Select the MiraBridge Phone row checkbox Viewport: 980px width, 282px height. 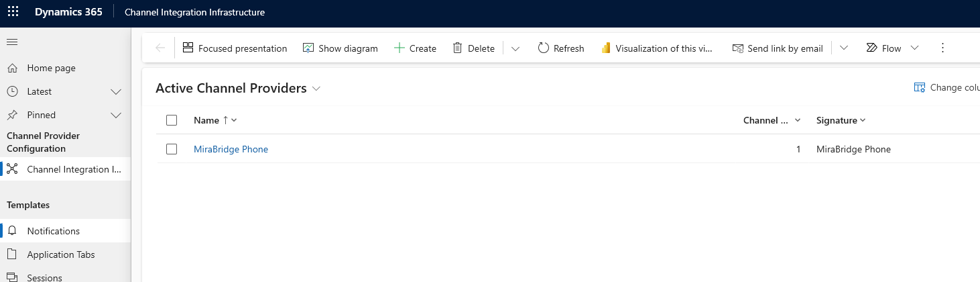point(172,149)
